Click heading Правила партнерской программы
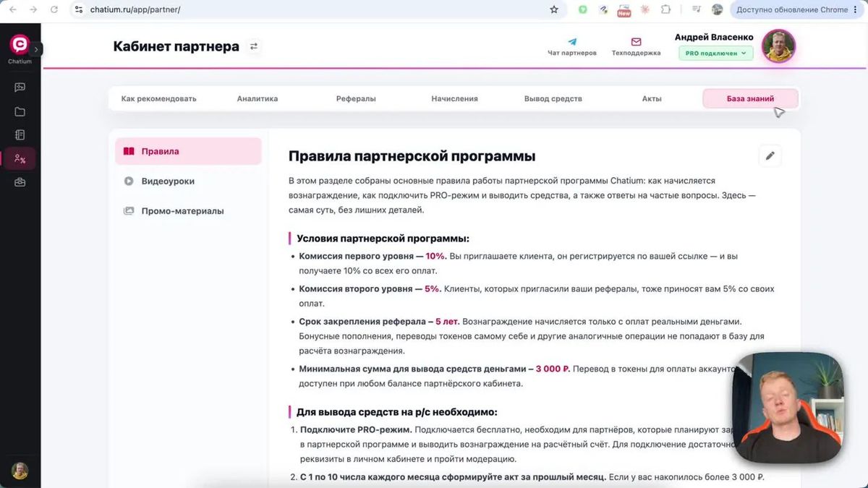Image resolution: width=868 pixels, height=488 pixels. (x=412, y=156)
